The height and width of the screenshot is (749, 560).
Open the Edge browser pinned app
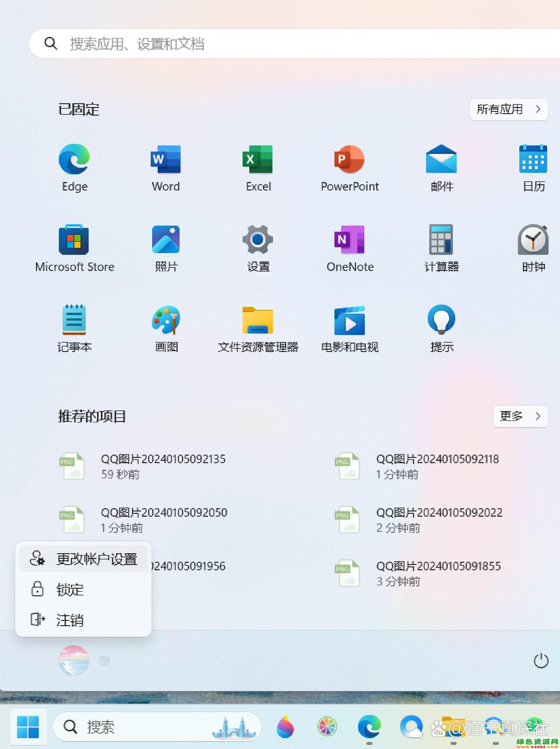75,168
